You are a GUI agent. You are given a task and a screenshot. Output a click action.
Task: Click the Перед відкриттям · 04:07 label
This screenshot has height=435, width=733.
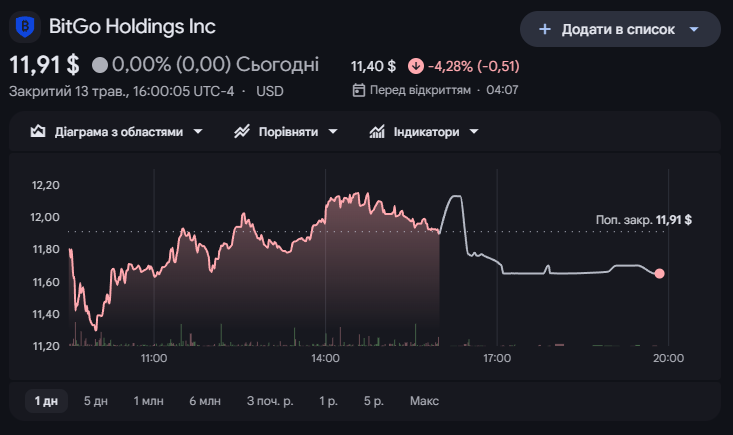444,90
